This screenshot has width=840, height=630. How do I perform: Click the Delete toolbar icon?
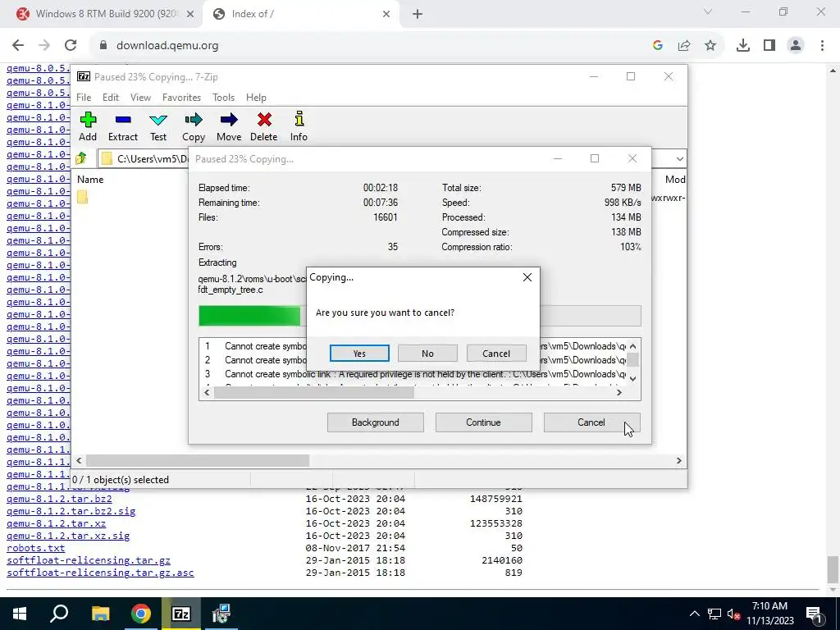pos(264,127)
